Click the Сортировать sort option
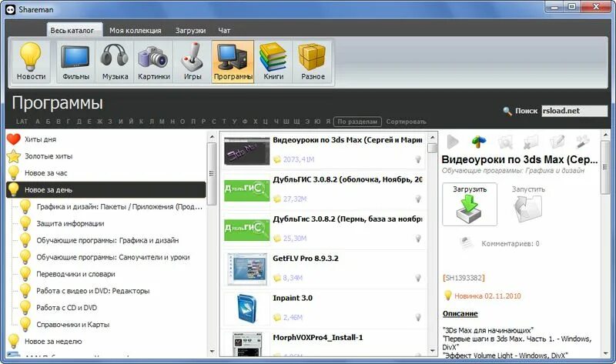 (407, 122)
